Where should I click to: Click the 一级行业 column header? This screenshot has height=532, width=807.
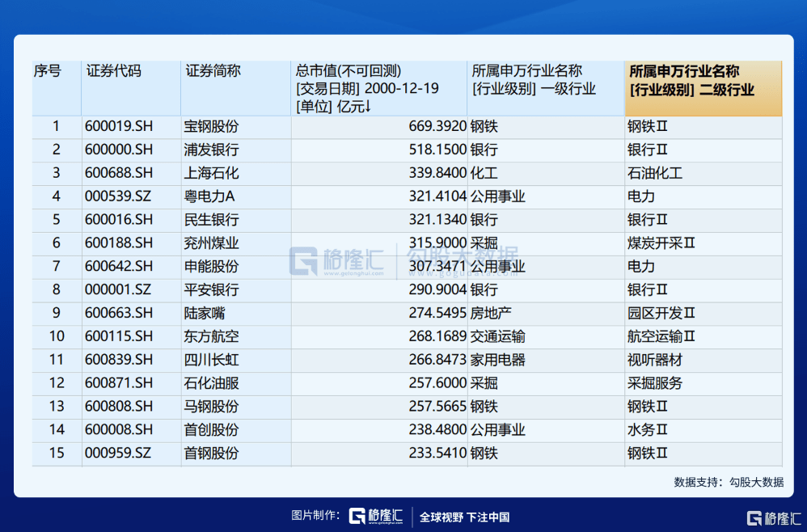pos(534,80)
